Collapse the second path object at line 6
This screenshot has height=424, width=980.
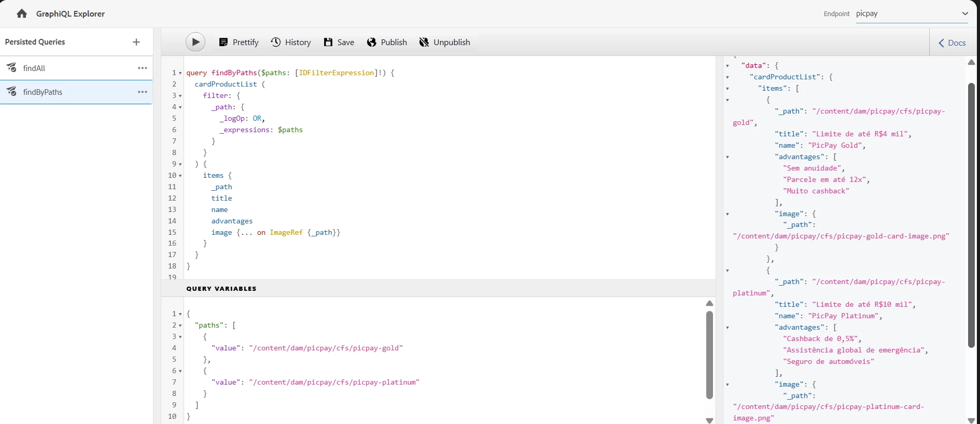(x=180, y=371)
